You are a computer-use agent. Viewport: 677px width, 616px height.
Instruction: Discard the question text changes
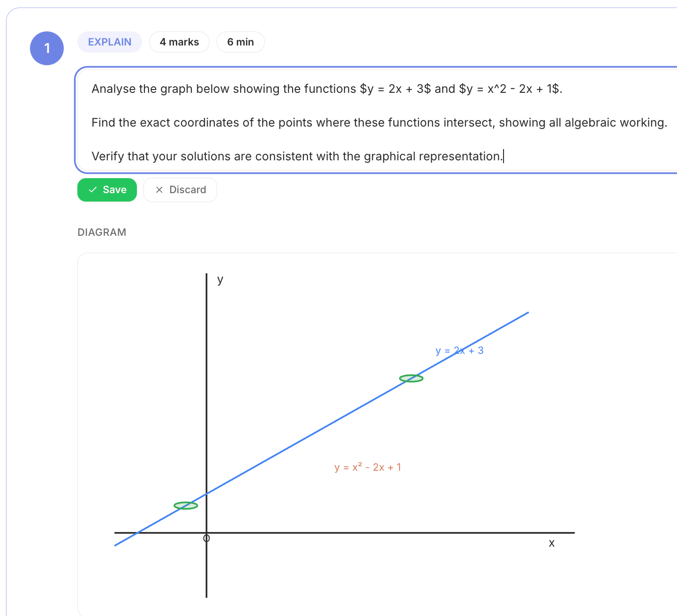click(x=180, y=190)
